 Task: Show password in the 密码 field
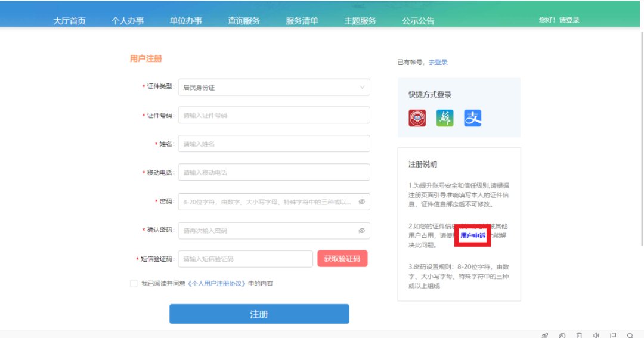[x=361, y=202]
